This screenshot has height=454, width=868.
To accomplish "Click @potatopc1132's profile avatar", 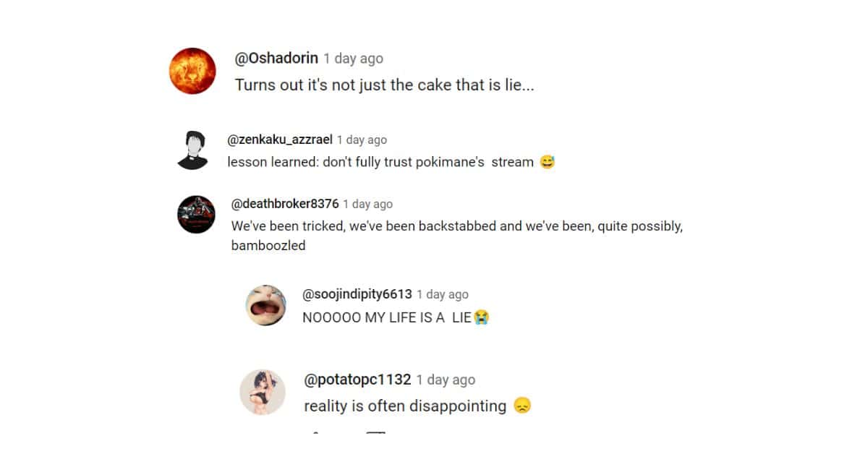I will pos(262,392).
